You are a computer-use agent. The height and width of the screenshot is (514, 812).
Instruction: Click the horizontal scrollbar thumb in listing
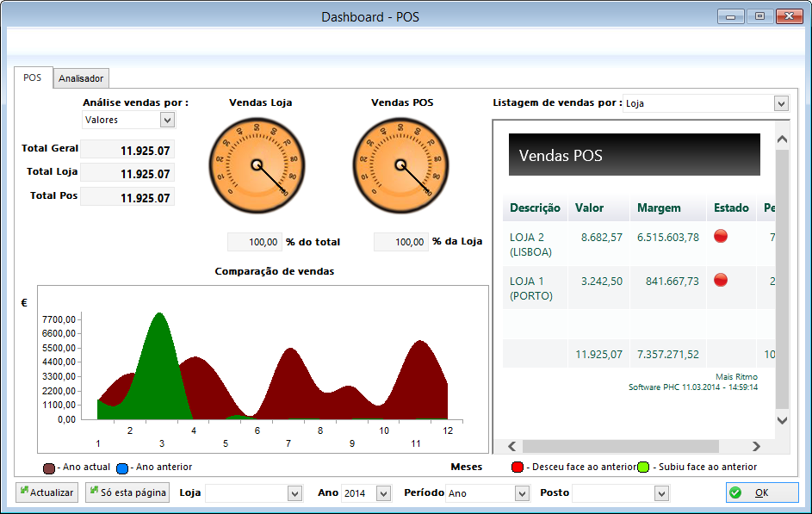[x=620, y=446]
